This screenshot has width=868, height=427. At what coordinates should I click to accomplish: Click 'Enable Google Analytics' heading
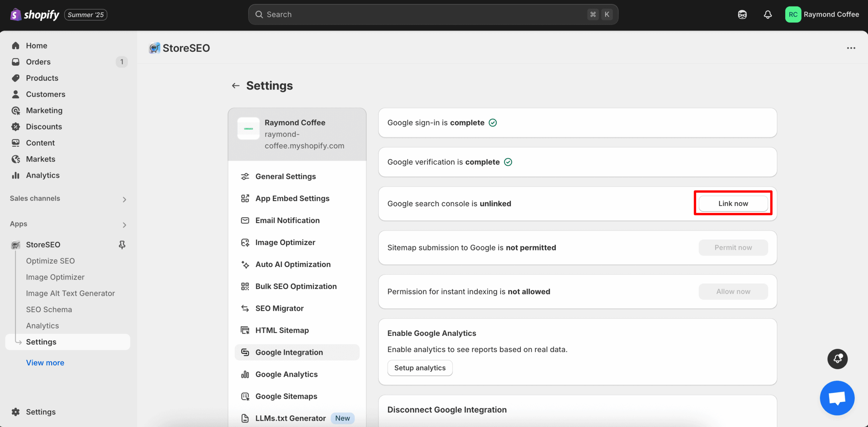(432, 333)
